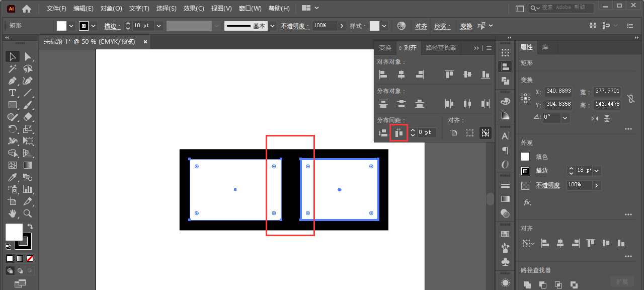Activate the Zoom magnifier tool

pos(28,213)
